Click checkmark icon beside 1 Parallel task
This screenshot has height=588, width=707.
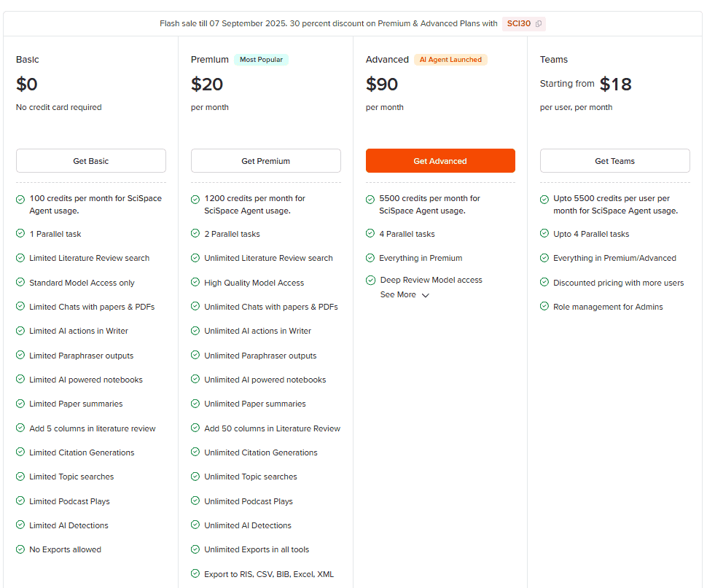[20, 234]
